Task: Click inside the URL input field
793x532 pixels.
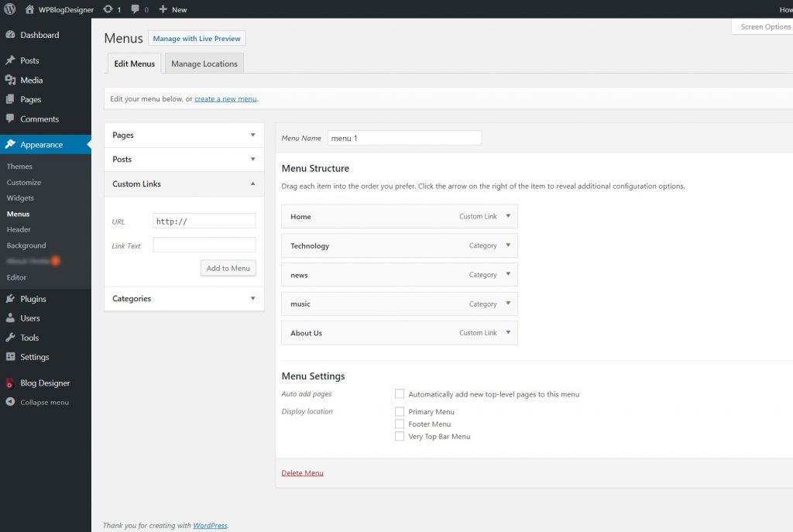Action: (x=204, y=221)
